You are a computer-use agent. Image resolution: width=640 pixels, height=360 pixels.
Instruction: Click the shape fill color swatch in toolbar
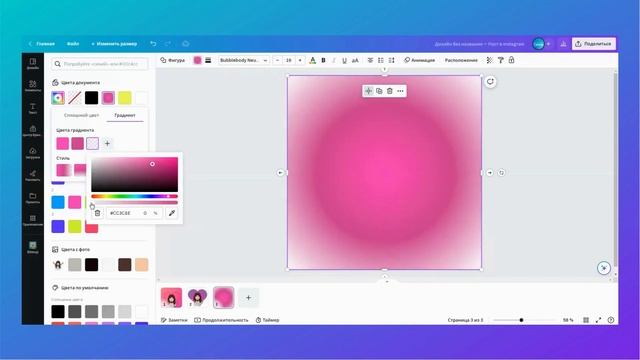click(198, 60)
